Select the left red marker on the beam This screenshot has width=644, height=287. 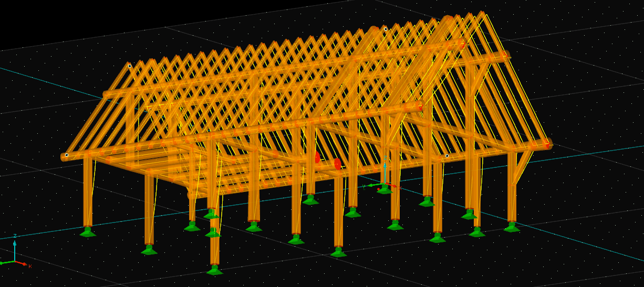pyautogui.click(x=317, y=157)
